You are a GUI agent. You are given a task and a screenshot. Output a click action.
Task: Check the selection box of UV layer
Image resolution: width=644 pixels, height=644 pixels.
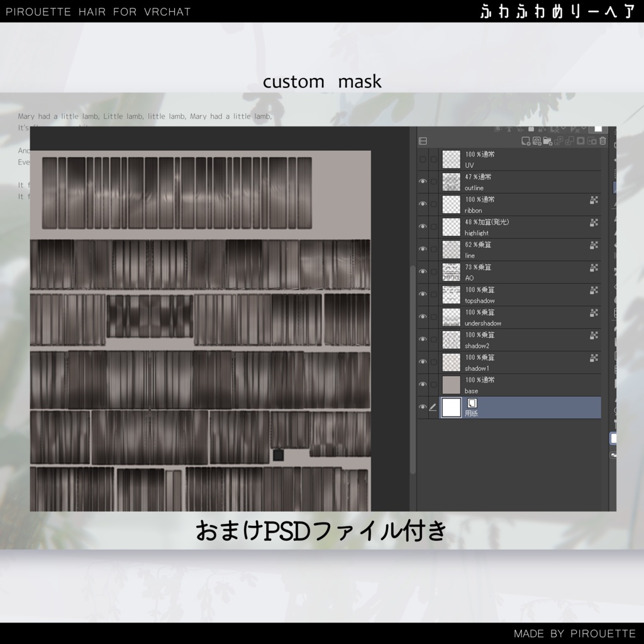pos(434,159)
